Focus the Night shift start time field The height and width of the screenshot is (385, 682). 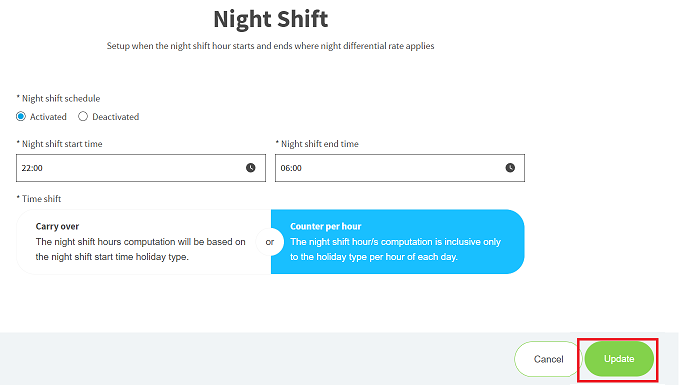[x=141, y=168]
